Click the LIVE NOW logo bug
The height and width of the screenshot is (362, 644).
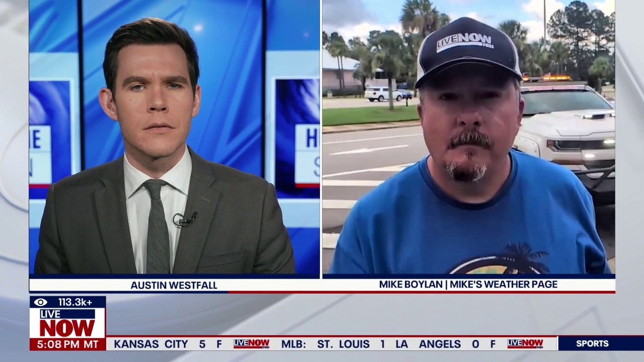click(x=67, y=323)
